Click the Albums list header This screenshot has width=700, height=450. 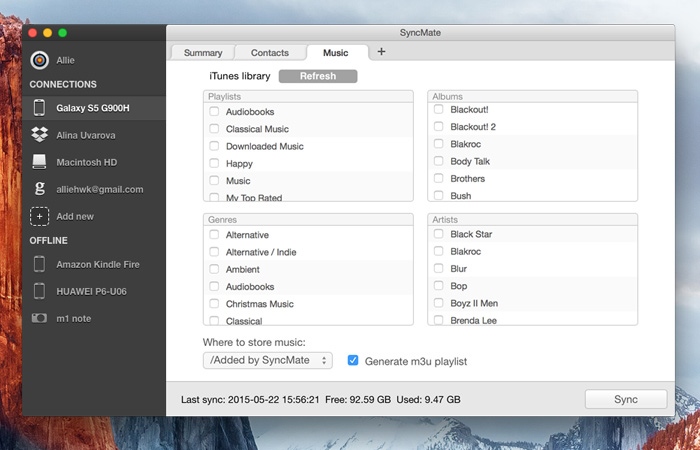[x=533, y=96]
